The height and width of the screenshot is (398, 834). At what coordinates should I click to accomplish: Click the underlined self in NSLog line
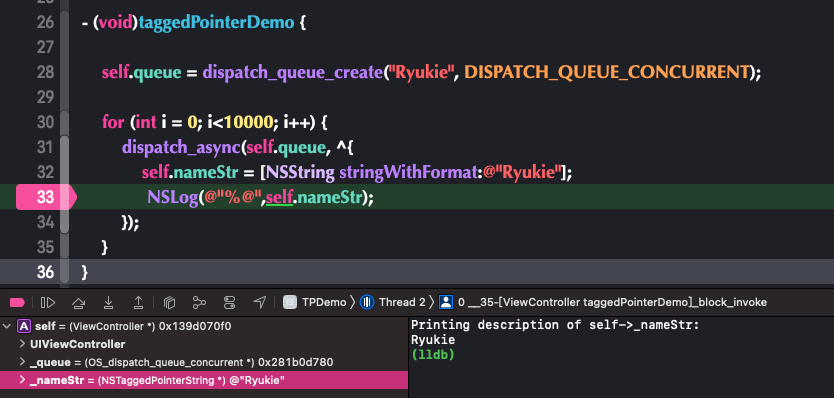click(280, 198)
